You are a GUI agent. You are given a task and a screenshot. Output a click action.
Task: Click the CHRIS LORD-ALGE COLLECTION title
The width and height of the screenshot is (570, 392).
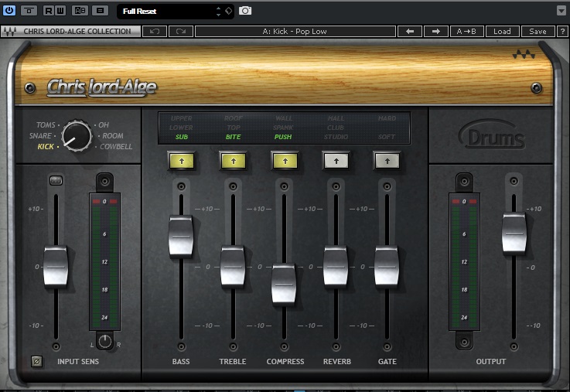(77, 32)
